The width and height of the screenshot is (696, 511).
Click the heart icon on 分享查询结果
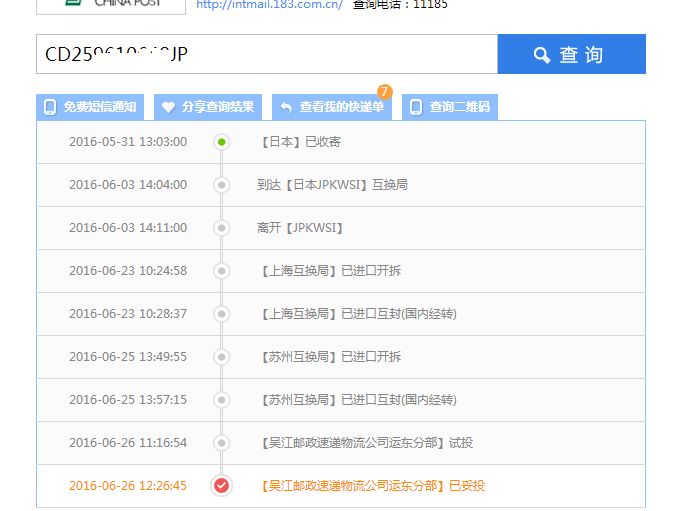[168, 107]
